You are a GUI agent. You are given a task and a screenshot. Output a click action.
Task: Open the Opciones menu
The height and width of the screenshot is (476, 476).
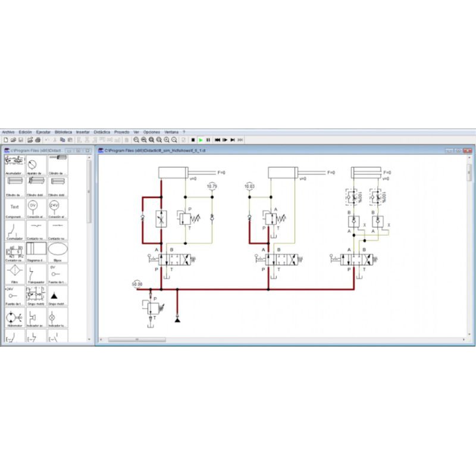pos(152,132)
